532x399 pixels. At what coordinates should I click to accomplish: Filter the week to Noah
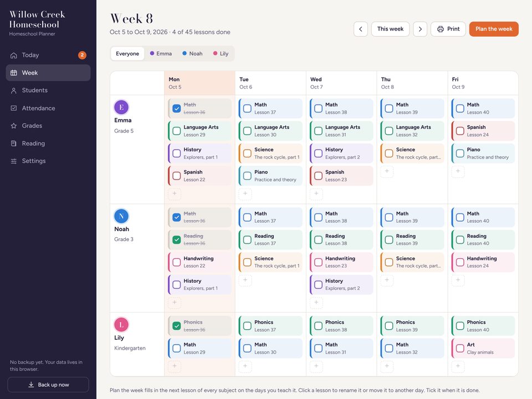[x=192, y=54]
